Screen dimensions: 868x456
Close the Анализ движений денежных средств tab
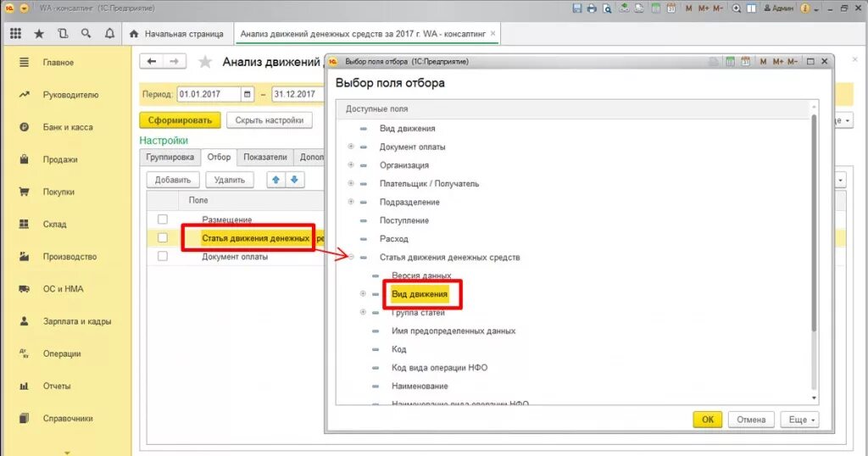(493, 34)
